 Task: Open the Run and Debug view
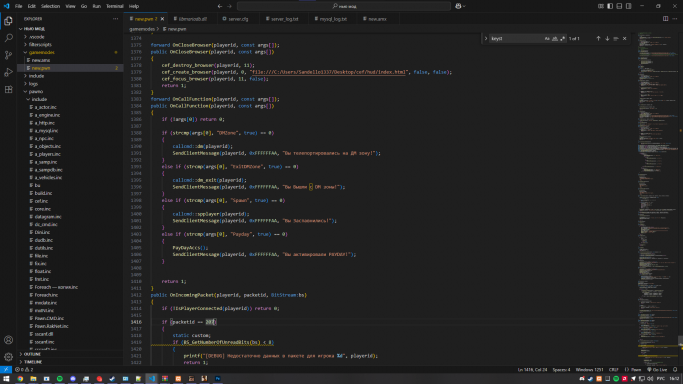pos(8,72)
